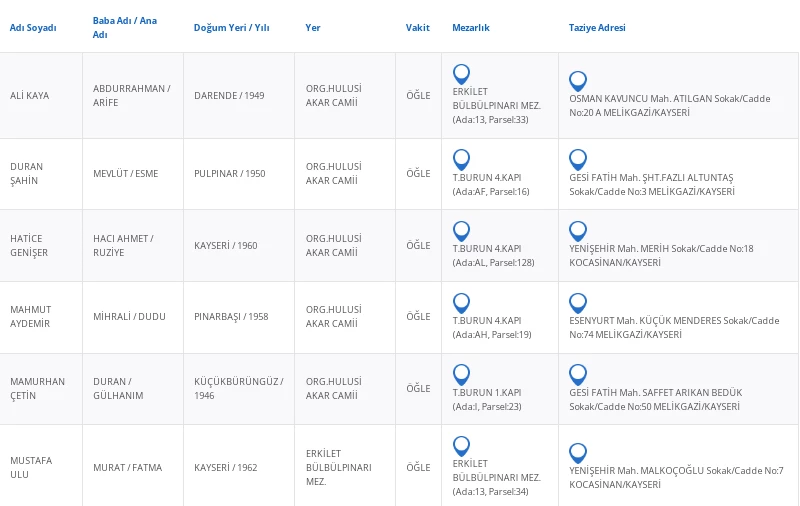Open cemetery location pin for Duran Şahin
Screen dimensions: 800x506
coord(461,159)
